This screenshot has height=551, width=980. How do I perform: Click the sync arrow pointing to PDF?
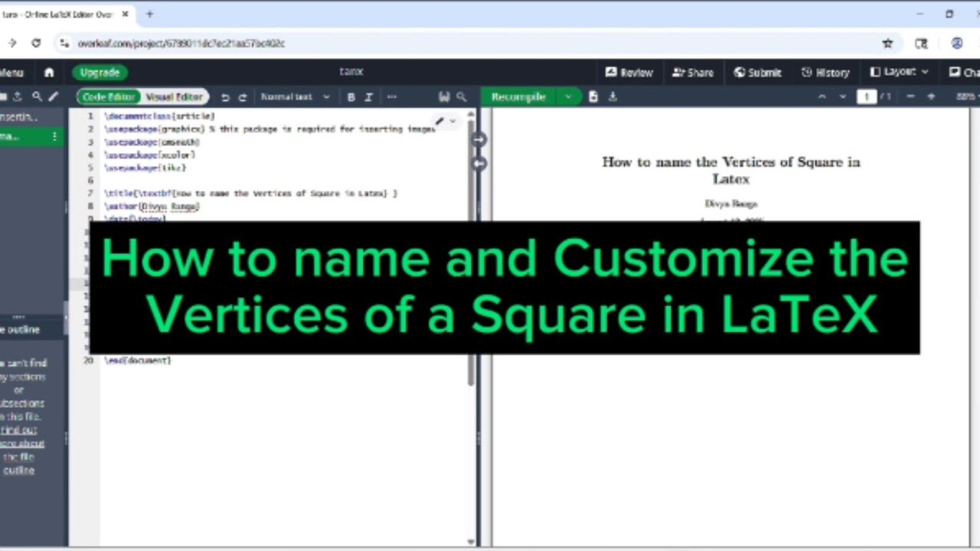(x=479, y=139)
